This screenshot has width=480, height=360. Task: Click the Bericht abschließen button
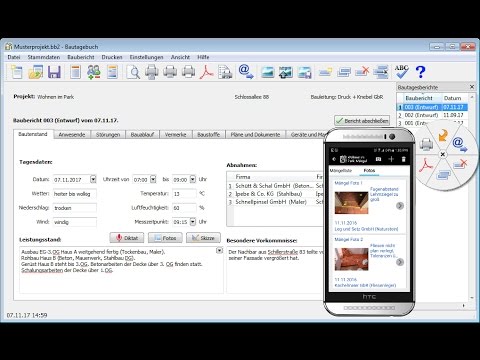[x=362, y=121]
